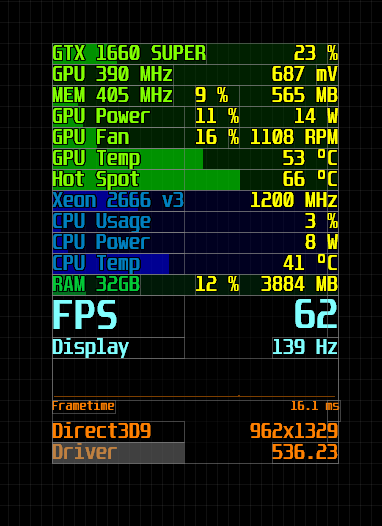Click the 66 °C hot spot value
The height and width of the screenshot is (526, 382).
tap(310, 179)
